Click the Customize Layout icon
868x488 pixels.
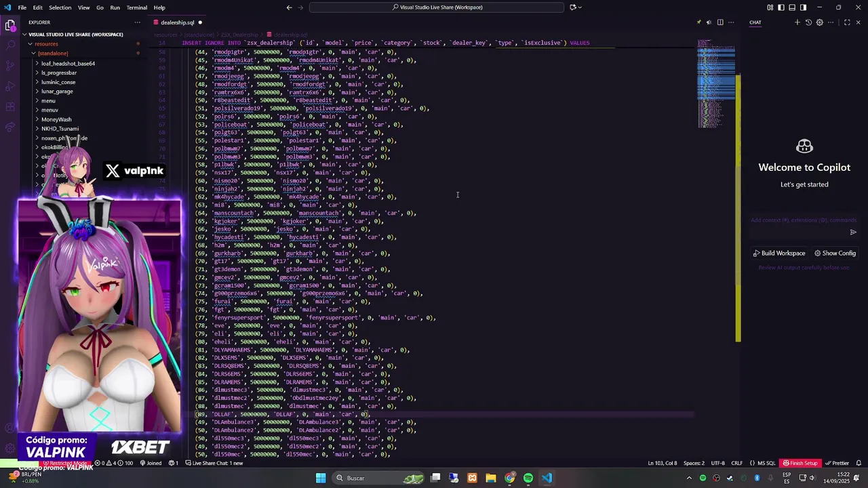770,7
